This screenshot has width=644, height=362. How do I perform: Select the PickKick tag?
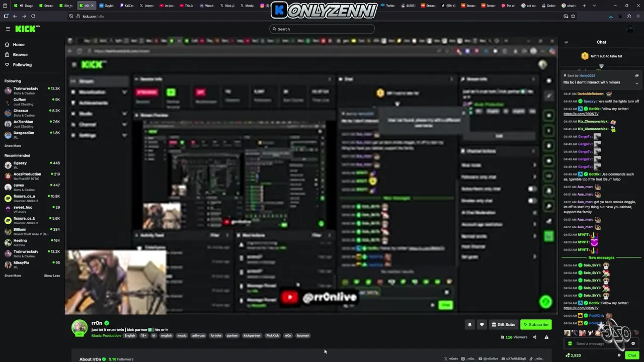[272, 335]
